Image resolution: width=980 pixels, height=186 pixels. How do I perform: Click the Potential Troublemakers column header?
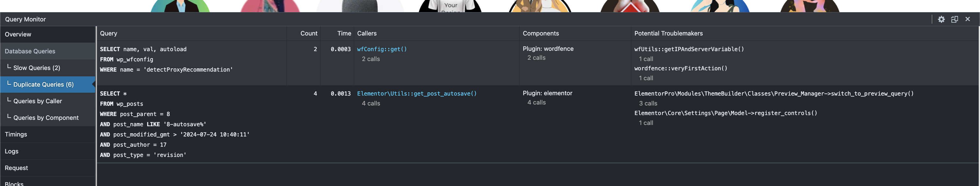(x=668, y=34)
